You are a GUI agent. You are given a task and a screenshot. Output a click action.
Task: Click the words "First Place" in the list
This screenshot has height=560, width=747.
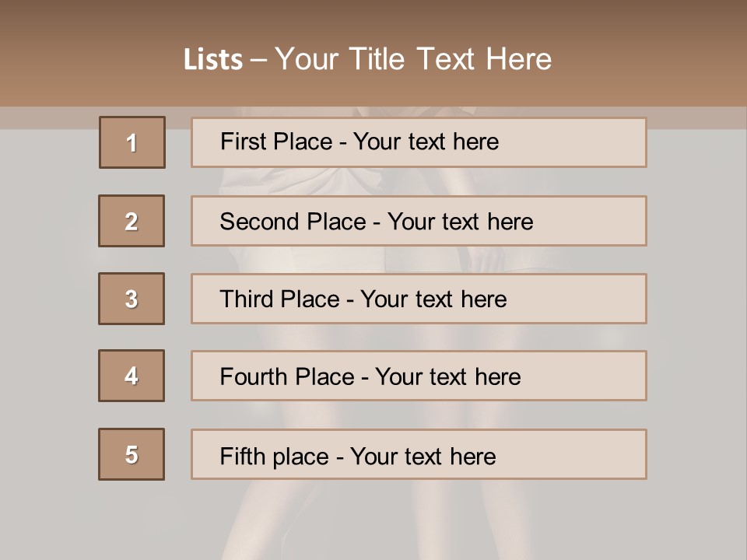click(275, 142)
